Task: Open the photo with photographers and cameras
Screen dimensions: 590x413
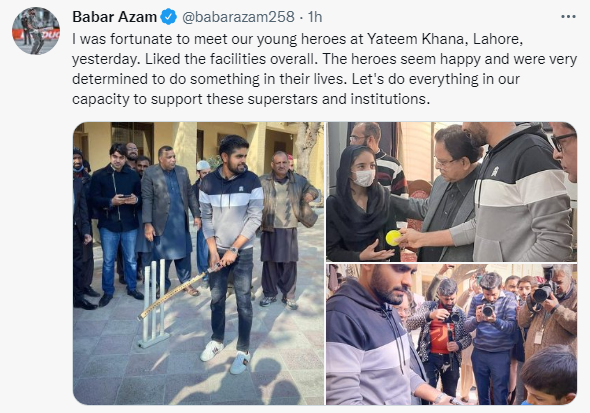Action: 452,334
